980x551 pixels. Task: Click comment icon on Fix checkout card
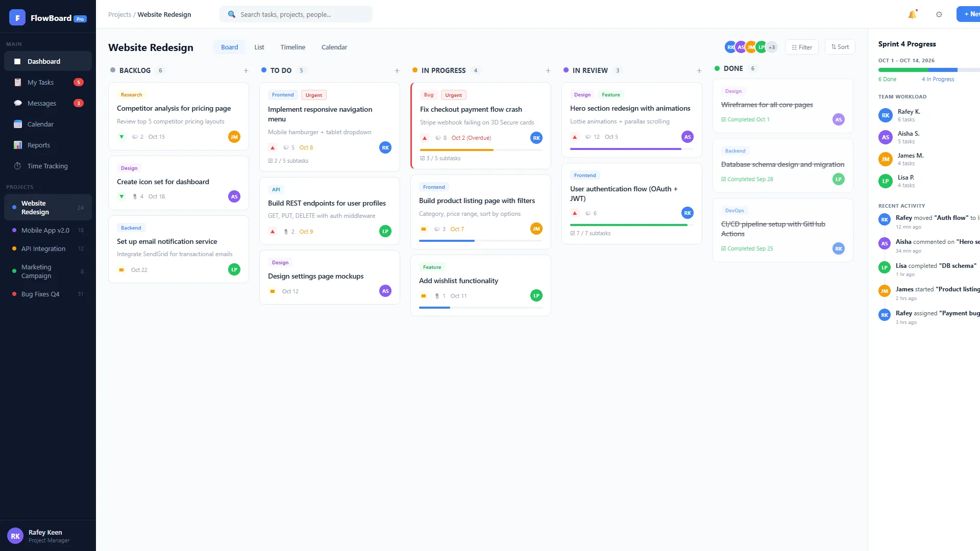(438, 138)
